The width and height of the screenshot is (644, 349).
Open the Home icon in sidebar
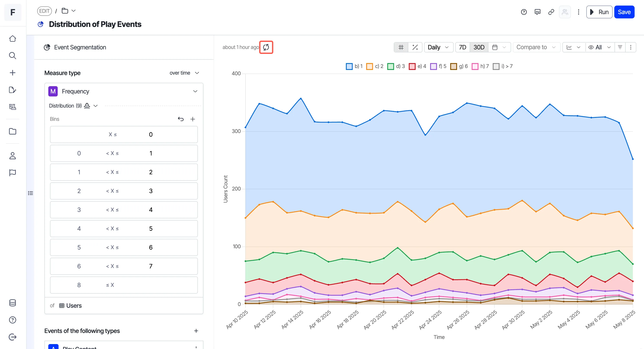(13, 39)
